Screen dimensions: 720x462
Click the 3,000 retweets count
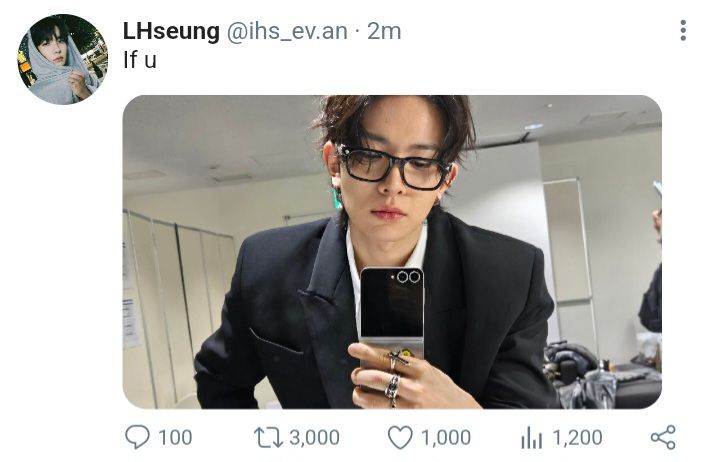[315, 437]
